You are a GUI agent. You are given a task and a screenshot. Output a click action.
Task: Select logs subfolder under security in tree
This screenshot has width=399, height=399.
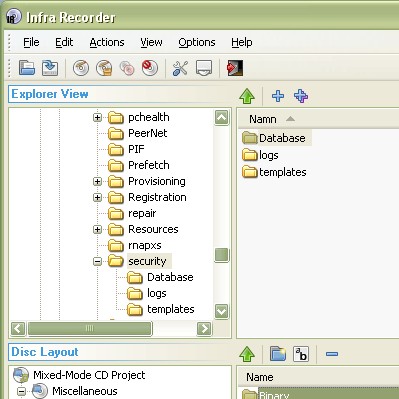click(x=157, y=293)
